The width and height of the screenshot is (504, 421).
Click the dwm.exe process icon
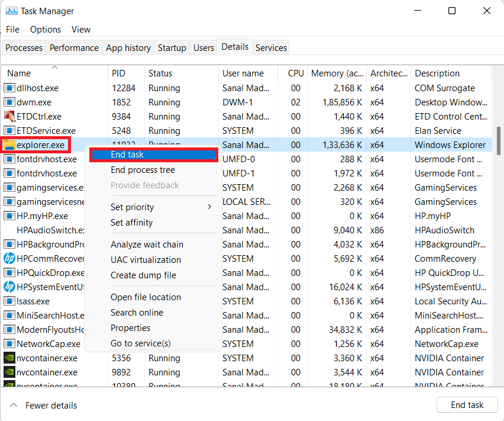9,102
